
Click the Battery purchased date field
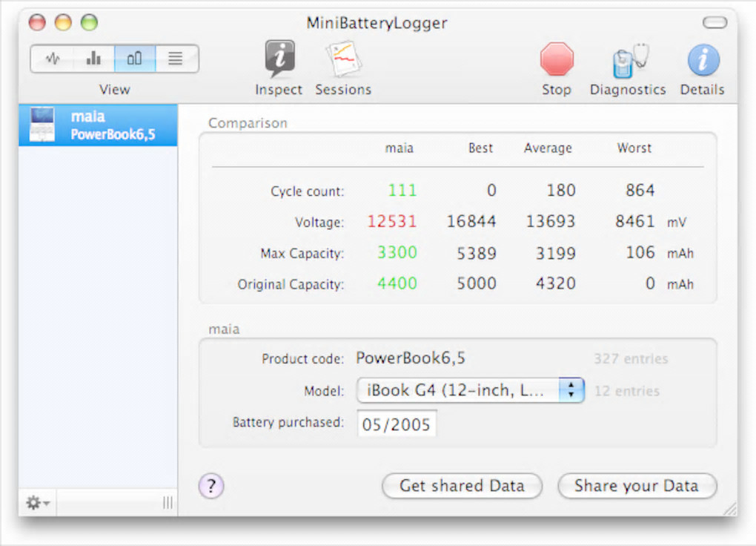(397, 424)
